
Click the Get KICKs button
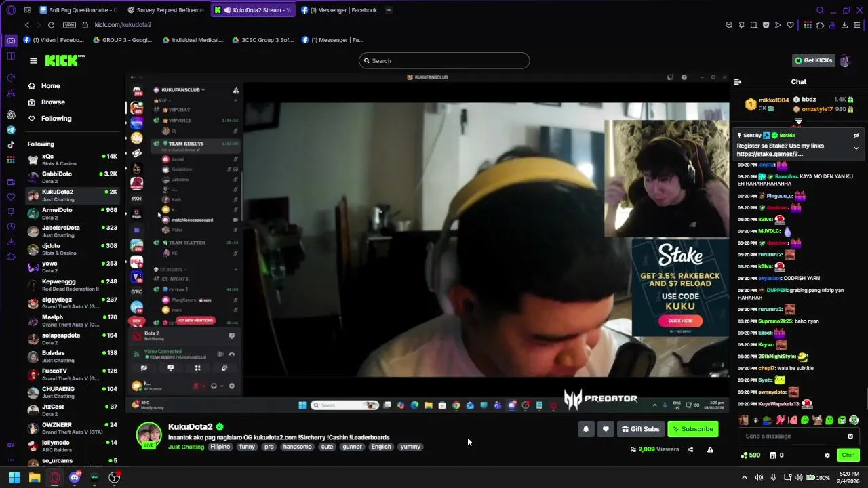point(814,60)
